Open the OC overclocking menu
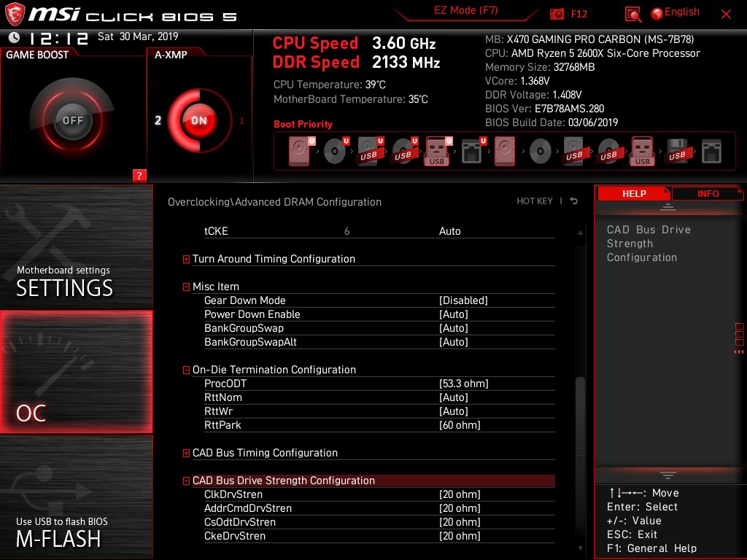 [76, 372]
